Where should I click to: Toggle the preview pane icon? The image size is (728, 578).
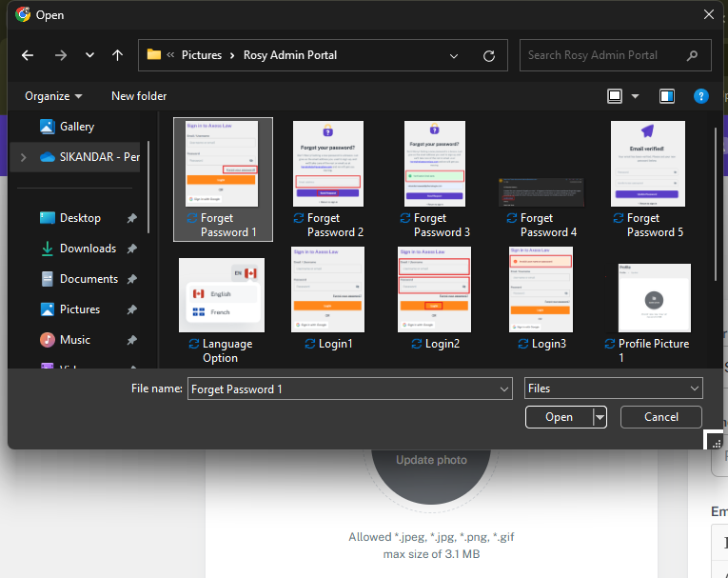click(x=666, y=96)
